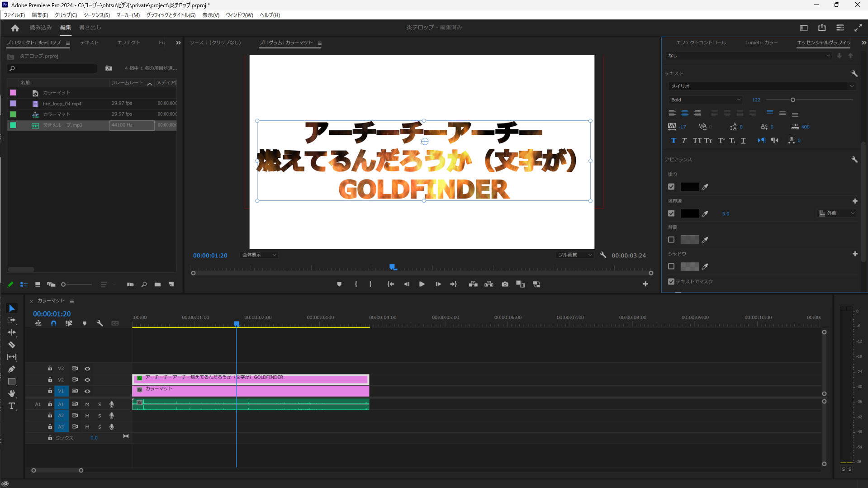The width and height of the screenshot is (868, 488).
Task: Click the Home icon
Action: [15, 28]
